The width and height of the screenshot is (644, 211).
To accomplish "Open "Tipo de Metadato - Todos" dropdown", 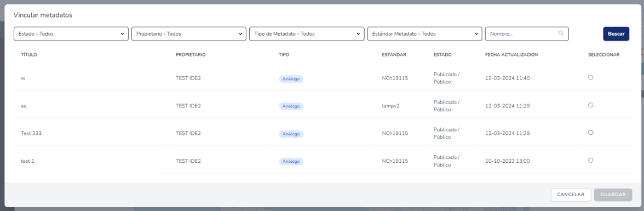I will click(x=307, y=34).
